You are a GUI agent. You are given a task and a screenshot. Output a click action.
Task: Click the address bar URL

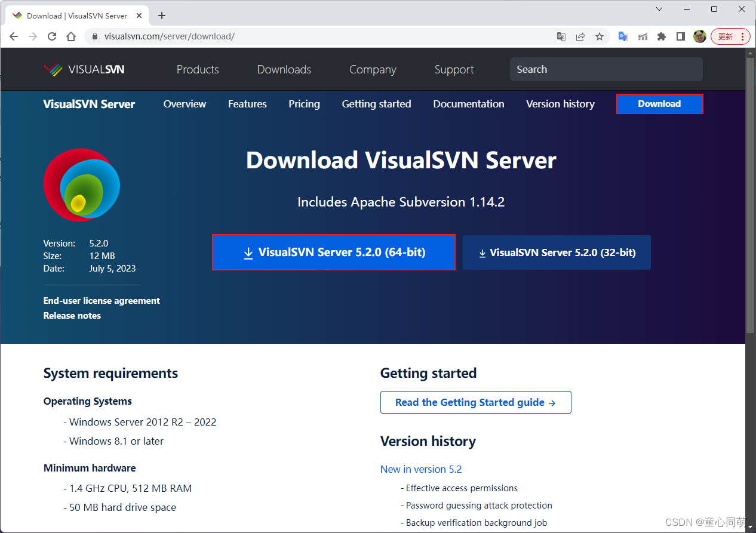tap(170, 36)
